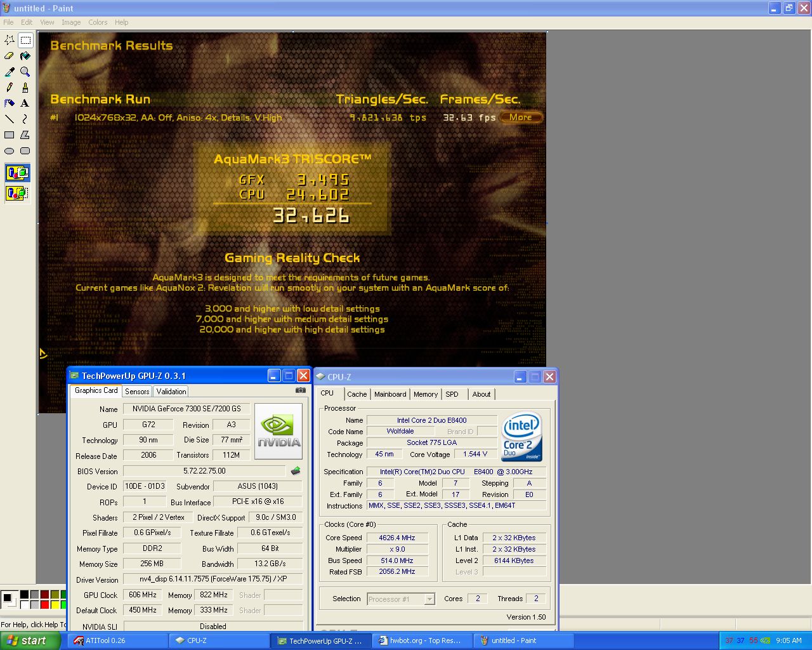The image size is (812, 650).
Task: Pick the Eraser tool in Paint toolbox
Action: (x=10, y=56)
